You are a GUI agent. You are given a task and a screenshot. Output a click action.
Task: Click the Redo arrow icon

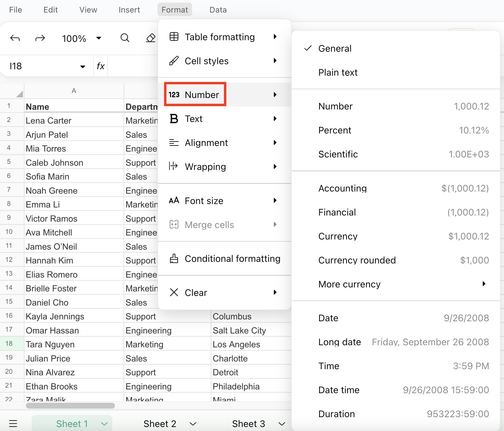point(40,38)
